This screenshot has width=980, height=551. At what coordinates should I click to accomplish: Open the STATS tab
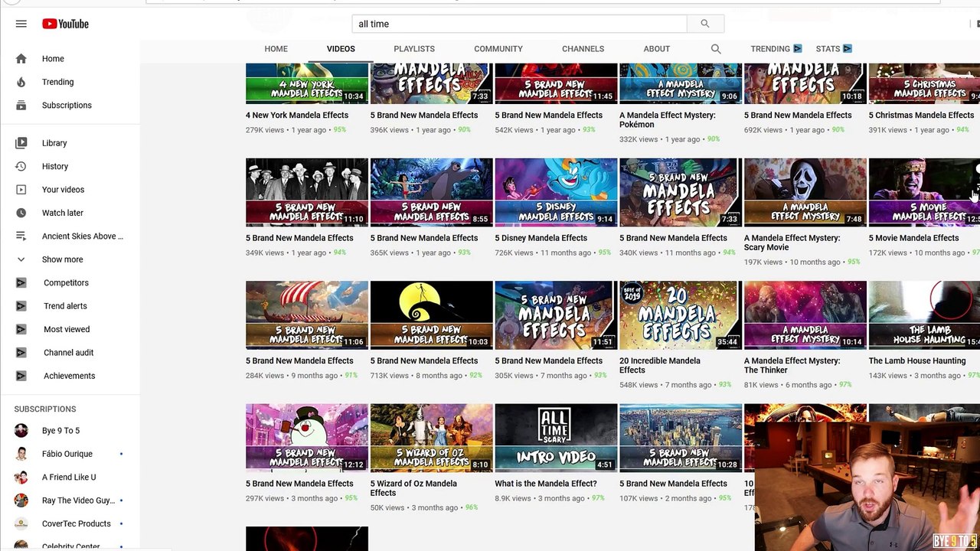pos(828,48)
